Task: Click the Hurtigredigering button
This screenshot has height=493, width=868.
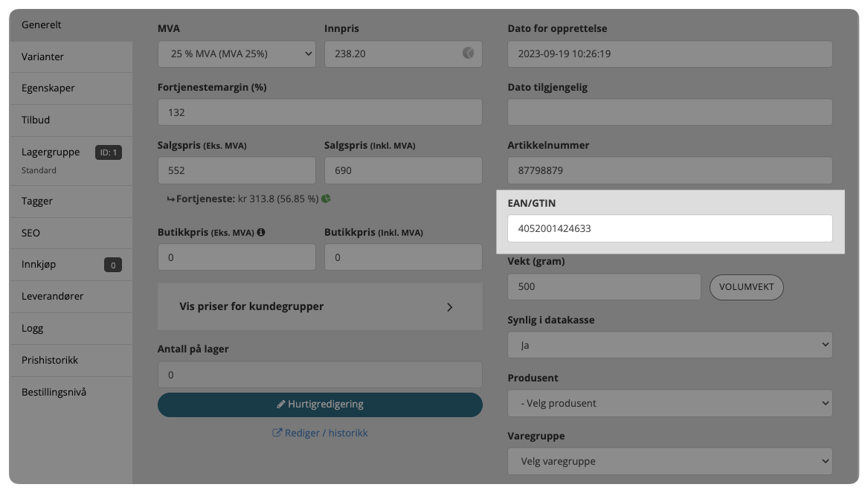Action: point(320,405)
